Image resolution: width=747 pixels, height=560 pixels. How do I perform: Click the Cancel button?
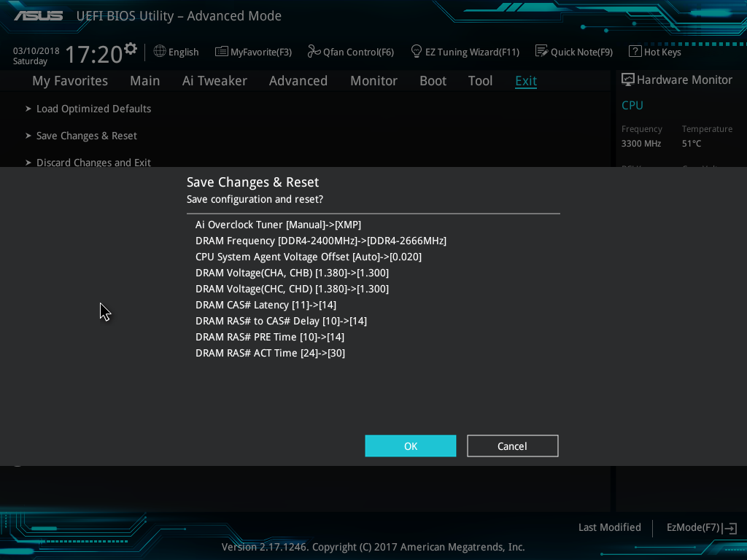coord(513,446)
